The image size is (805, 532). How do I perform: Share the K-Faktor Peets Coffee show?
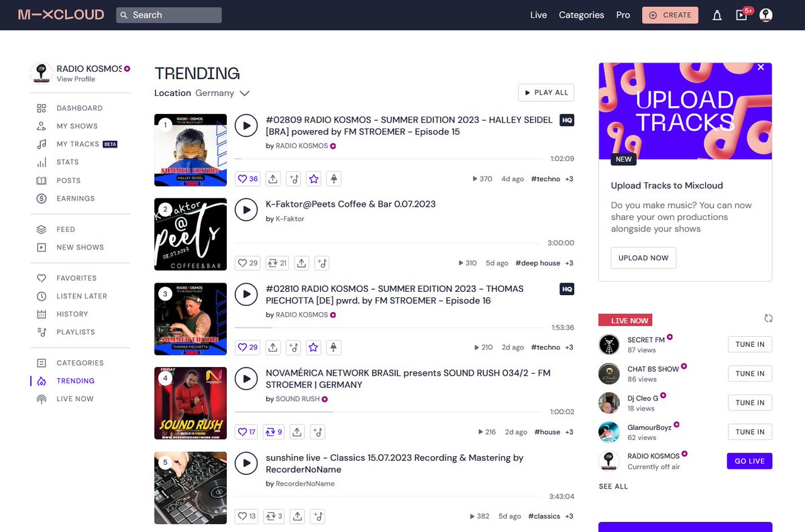coord(302,263)
